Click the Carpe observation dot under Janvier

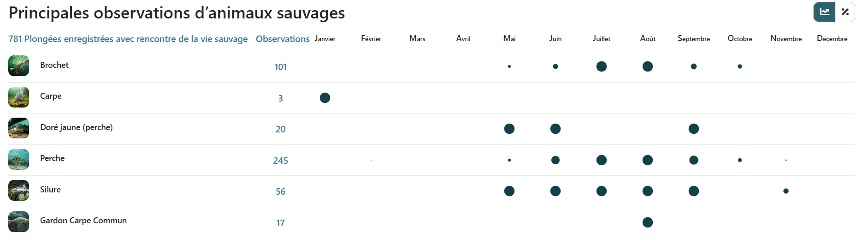pos(325,98)
